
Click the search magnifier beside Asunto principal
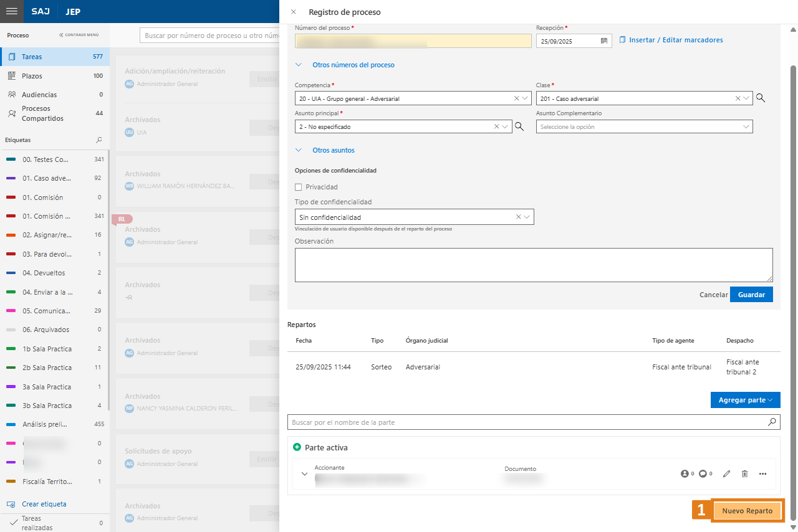coord(519,126)
